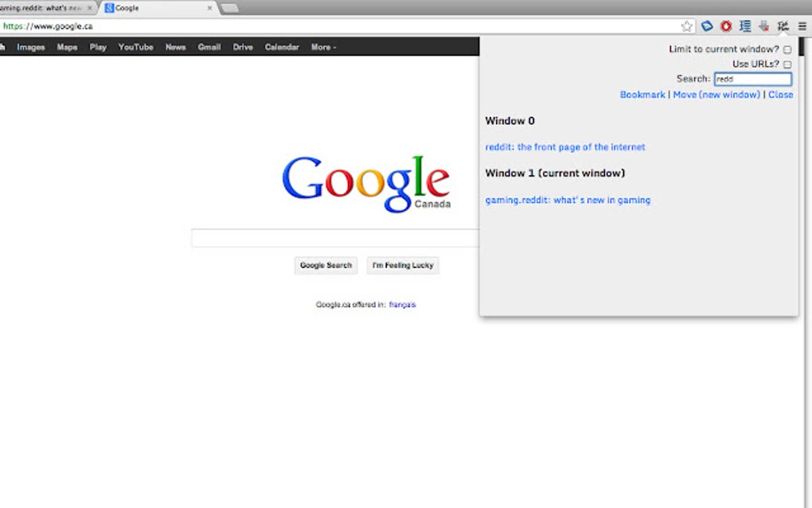Viewport: 812px width, 508px height.
Task: Expand the Window 0 section heading
Action: click(509, 120)
